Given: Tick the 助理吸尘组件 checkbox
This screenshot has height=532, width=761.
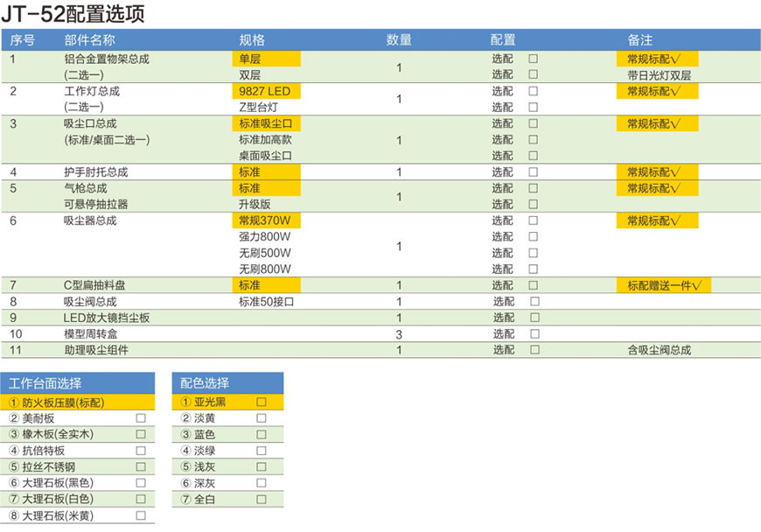Looking at the screenshot, I should (x=534, y=350).
